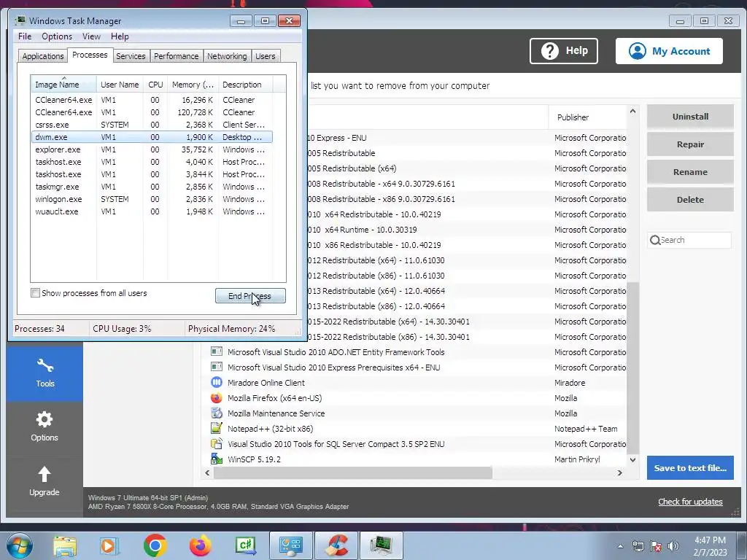The image size is (747, 560).
Task: Click the Mozilla Maintenance Service icon
Action: [x=216, y=413]
